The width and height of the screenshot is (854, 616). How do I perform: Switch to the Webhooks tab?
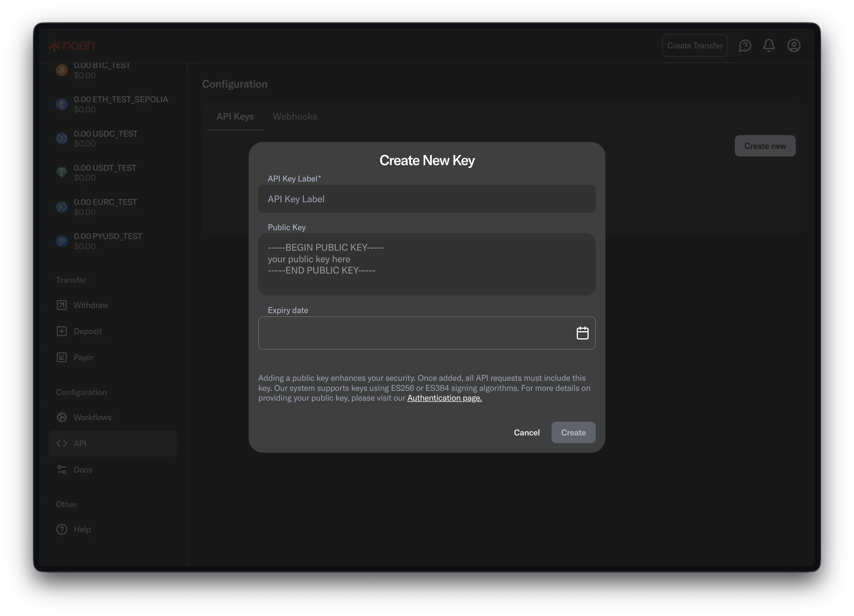pyautogui.click(x=295, y=117)
